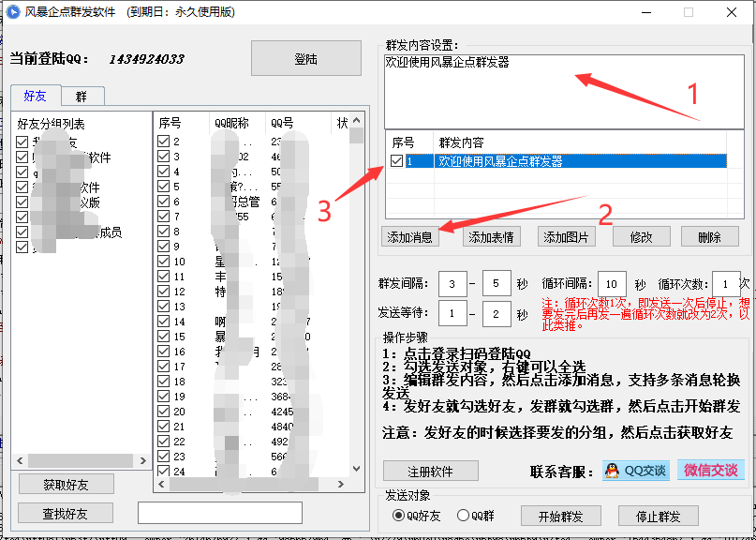The height and width of the screenshot is (540, 756).
Task: Click the 开始群发 button
Action: click(x=561, y=517)
